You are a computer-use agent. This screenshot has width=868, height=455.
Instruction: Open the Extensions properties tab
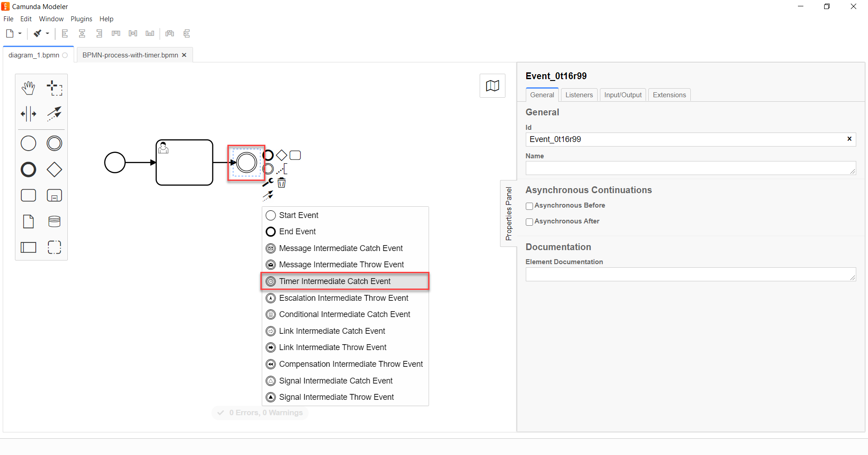[670, 95]
